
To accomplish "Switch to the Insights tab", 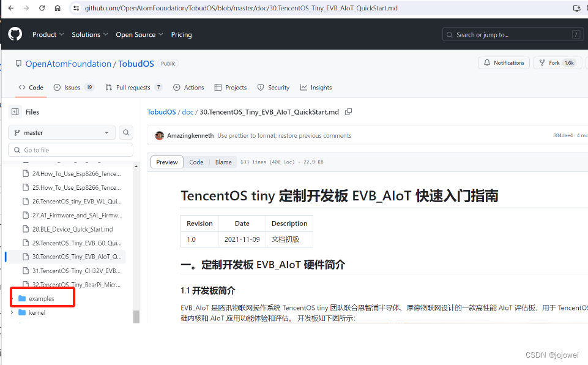I will [316, 88].
